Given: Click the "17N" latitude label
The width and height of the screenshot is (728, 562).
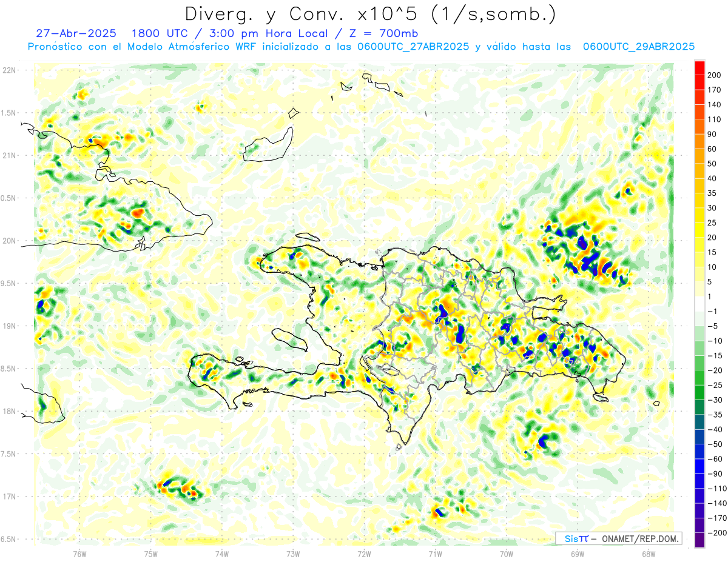Looking at the screenshot, I should tap(9, 497).
